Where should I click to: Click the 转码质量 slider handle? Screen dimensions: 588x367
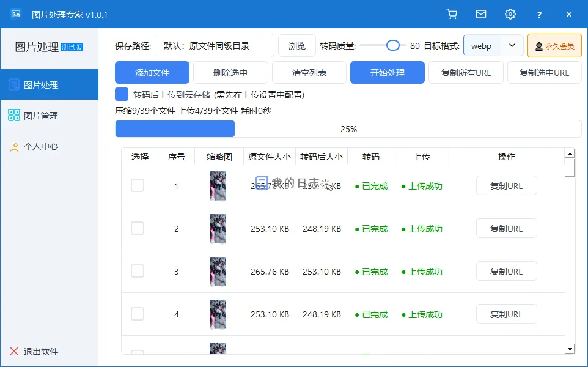click(x=393, y=45)
